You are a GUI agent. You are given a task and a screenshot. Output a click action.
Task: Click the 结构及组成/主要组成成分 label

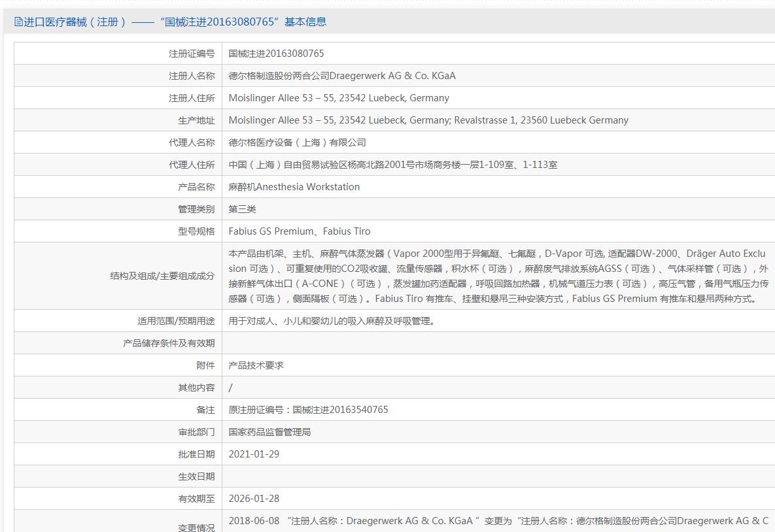[162, 276]
